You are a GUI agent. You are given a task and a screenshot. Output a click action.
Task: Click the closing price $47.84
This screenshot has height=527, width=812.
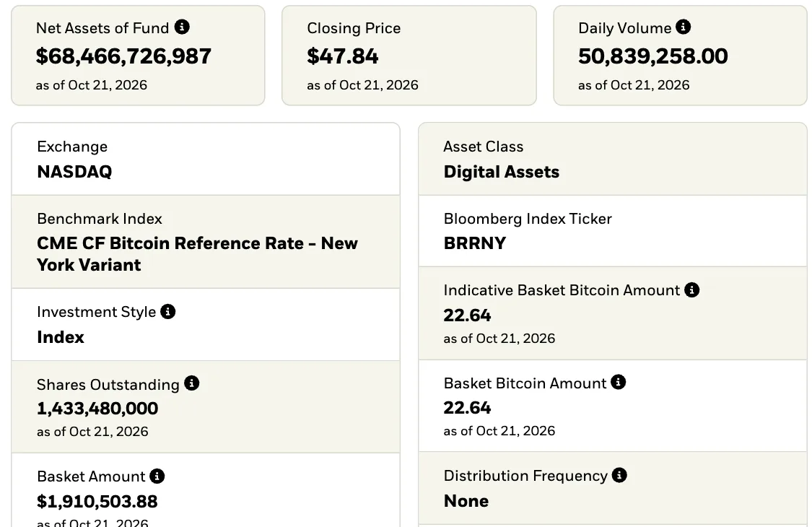pyautogui.click(x=342, y=56)
